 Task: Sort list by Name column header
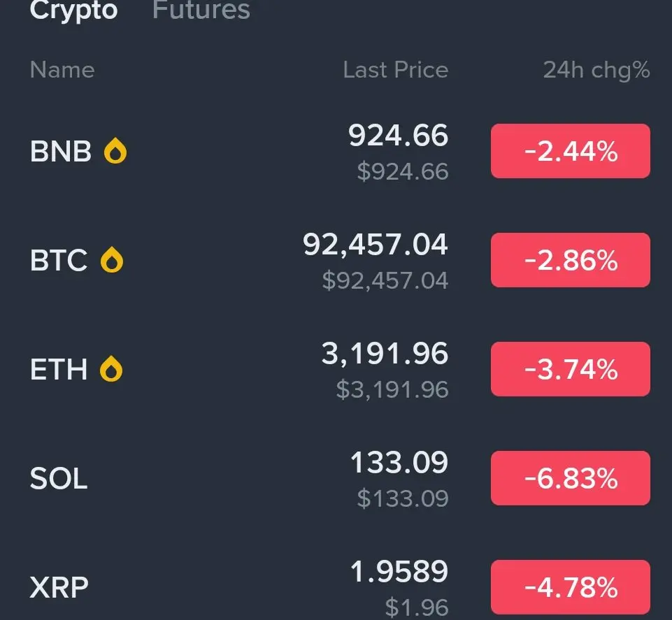tap(62, 70)
